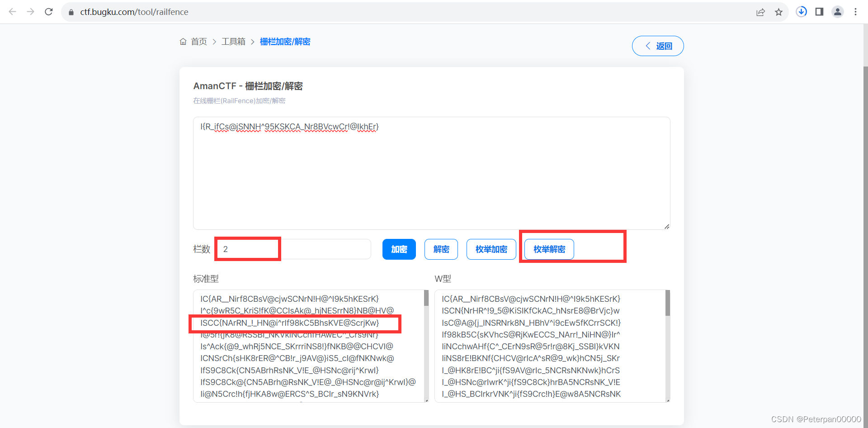Click the 返回 back button

tap(658, 46)
